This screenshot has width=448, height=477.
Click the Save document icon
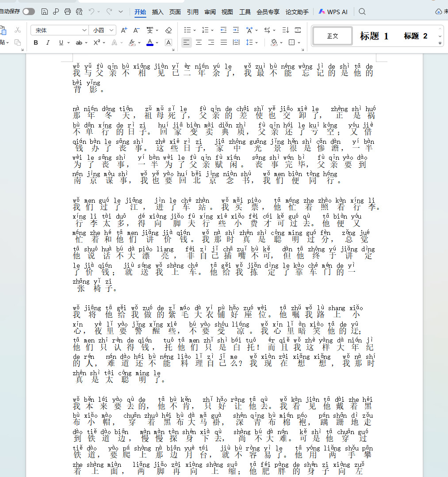click(x=44, y=12)
